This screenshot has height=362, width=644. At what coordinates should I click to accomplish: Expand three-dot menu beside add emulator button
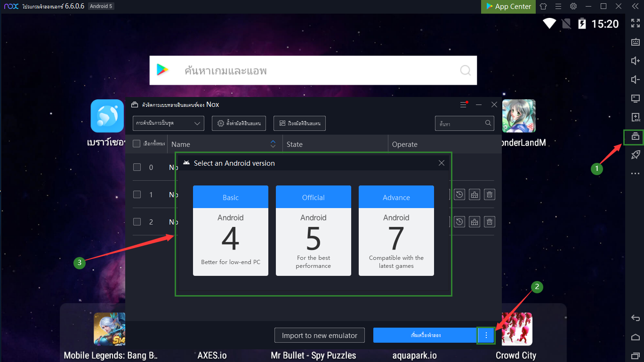[486, 335]
